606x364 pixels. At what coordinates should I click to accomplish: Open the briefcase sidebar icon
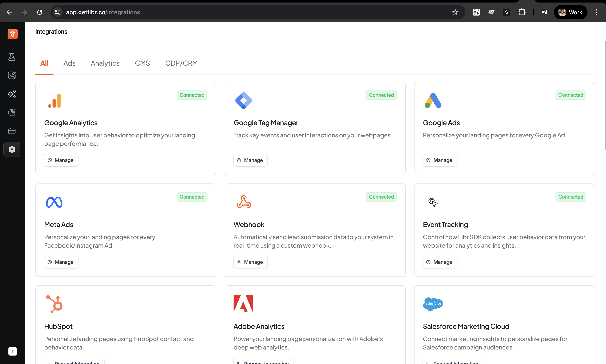[x=12, y=131]
